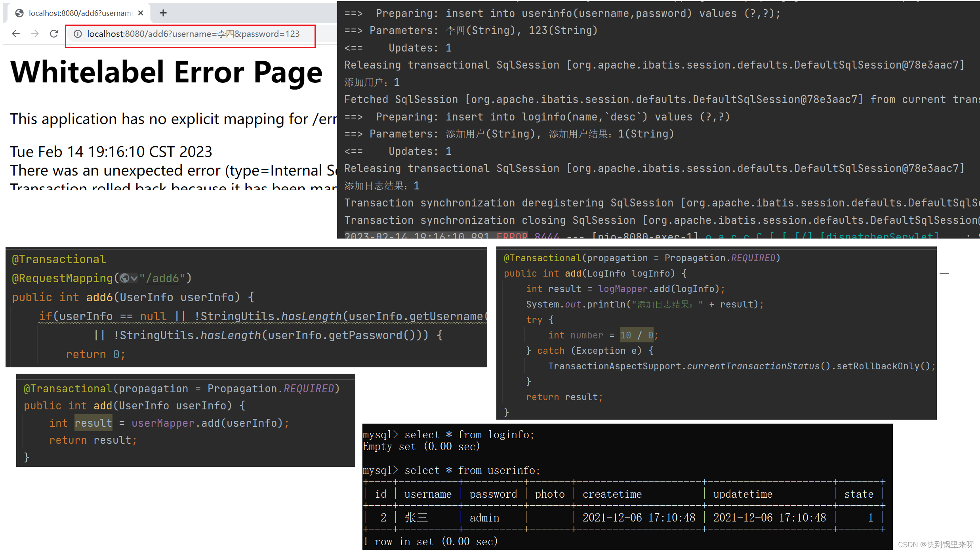Screen dimensions: 980x552
Task: Click console line "添加日志结果: 1"
Action: pyautogui.click(x=382, y=186)
